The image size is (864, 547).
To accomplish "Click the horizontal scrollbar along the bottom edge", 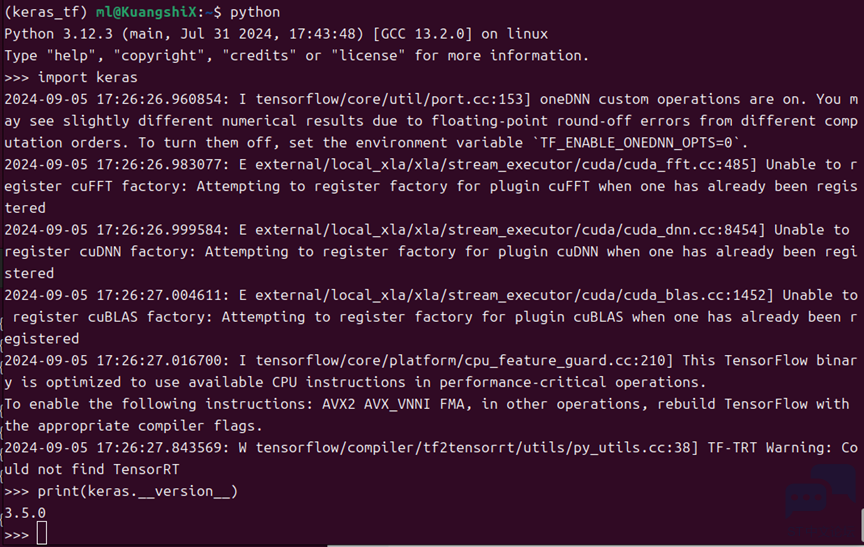I will coord(595,545).
